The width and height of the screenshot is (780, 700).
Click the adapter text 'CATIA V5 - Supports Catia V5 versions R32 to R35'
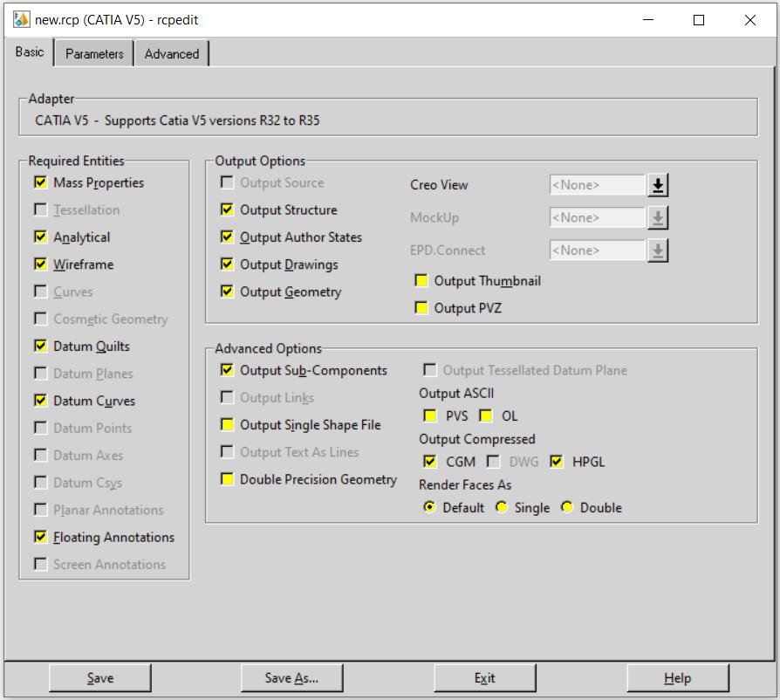pos(177,120)
